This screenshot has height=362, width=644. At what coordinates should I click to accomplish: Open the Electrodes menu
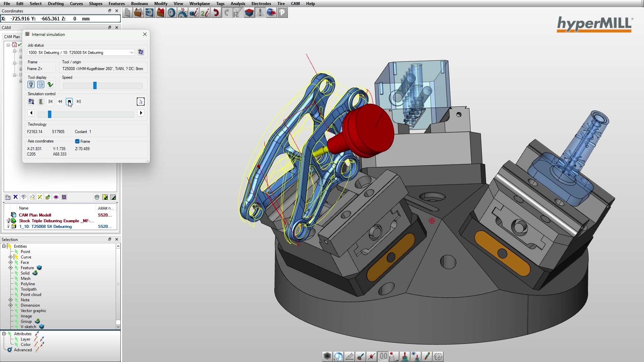click(261, 4)
